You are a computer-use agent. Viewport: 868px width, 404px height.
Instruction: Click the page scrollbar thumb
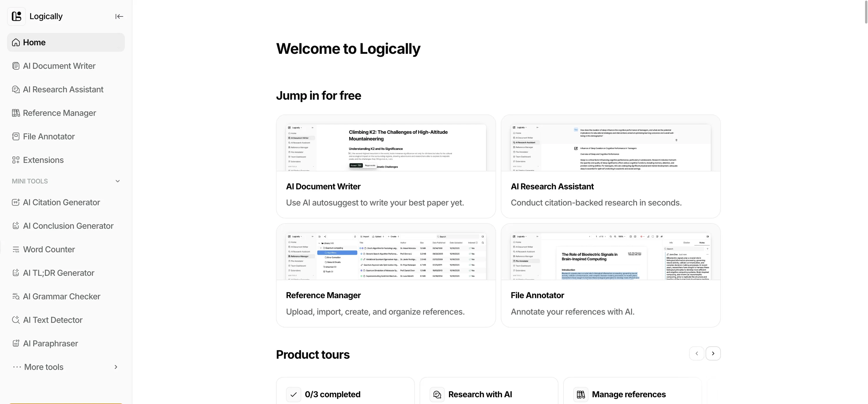click(x=866, y=11)
